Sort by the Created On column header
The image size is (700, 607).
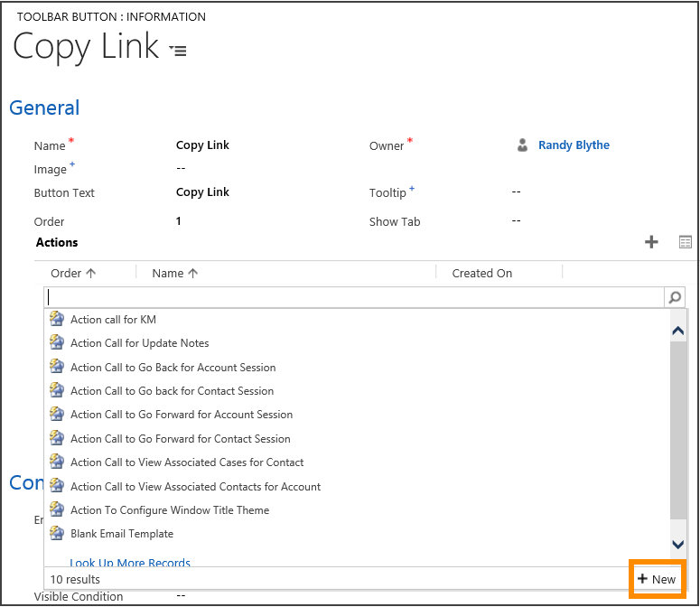[482, 273]
